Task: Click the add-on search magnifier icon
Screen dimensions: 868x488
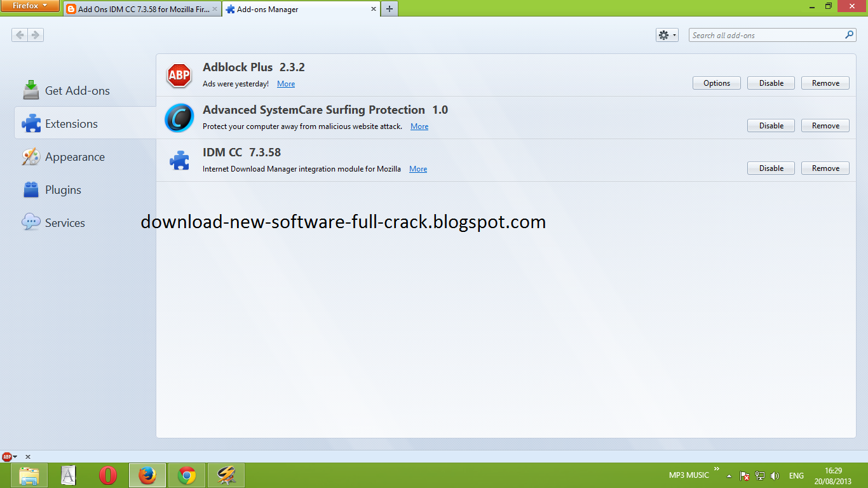Action: click(x=850, y=35)
